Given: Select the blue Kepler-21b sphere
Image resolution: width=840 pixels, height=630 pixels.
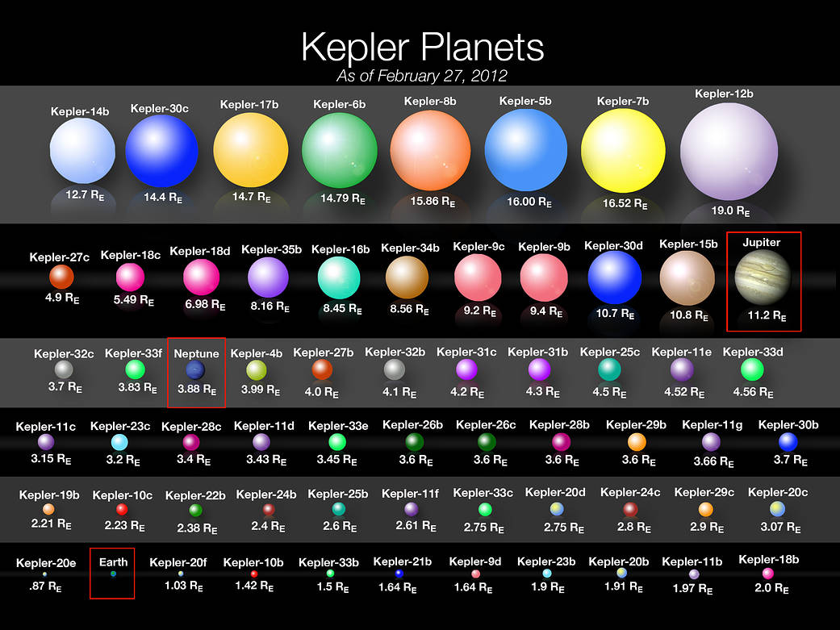Looking at the screenshot, I should pos(399,574).
